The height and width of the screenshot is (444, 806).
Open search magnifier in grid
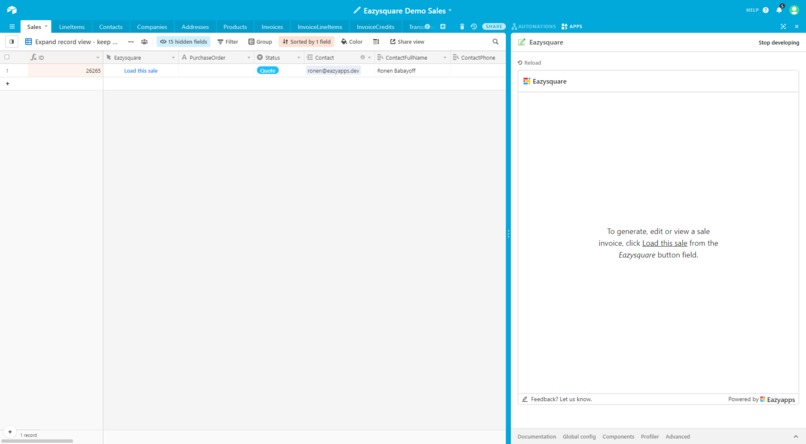[x=496, y=42]
